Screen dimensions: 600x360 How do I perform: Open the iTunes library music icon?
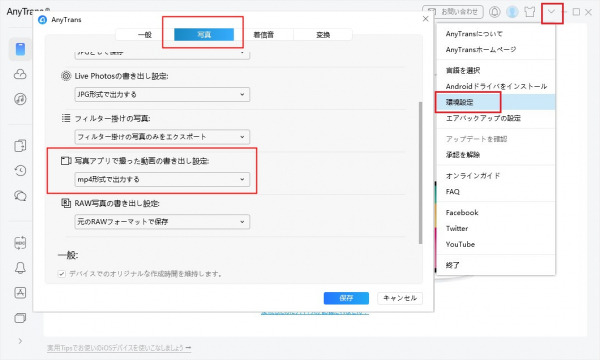pyautogui.click(x=20, y=99)
